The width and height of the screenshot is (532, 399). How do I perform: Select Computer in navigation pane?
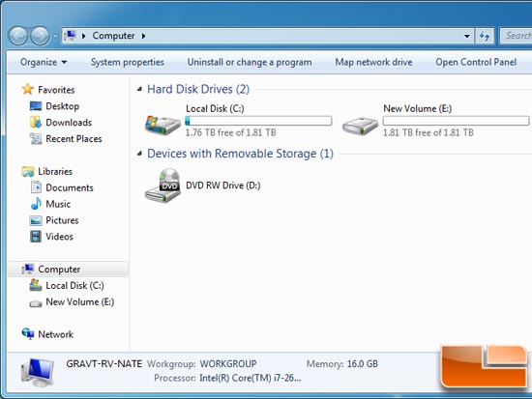(x=59, y=269)
